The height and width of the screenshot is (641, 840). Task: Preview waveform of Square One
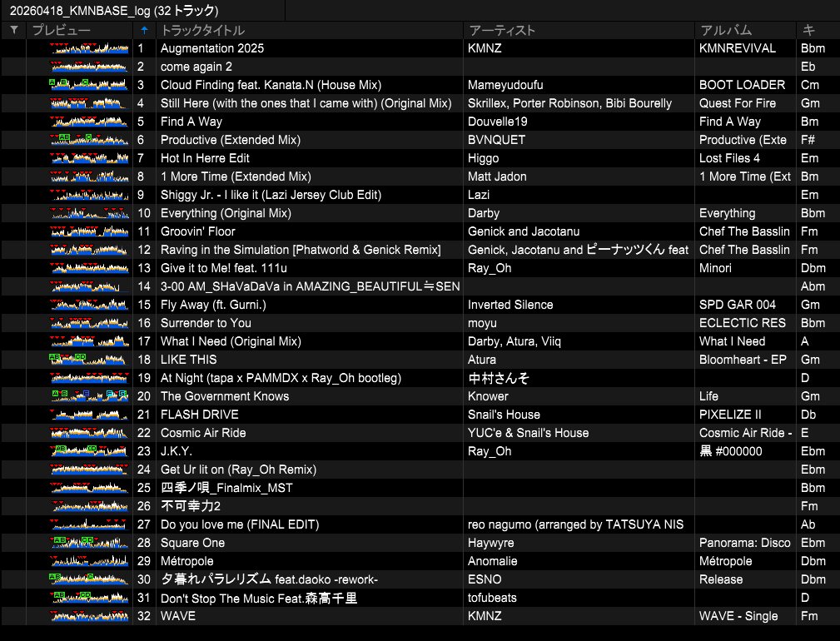tap(89, 543)
